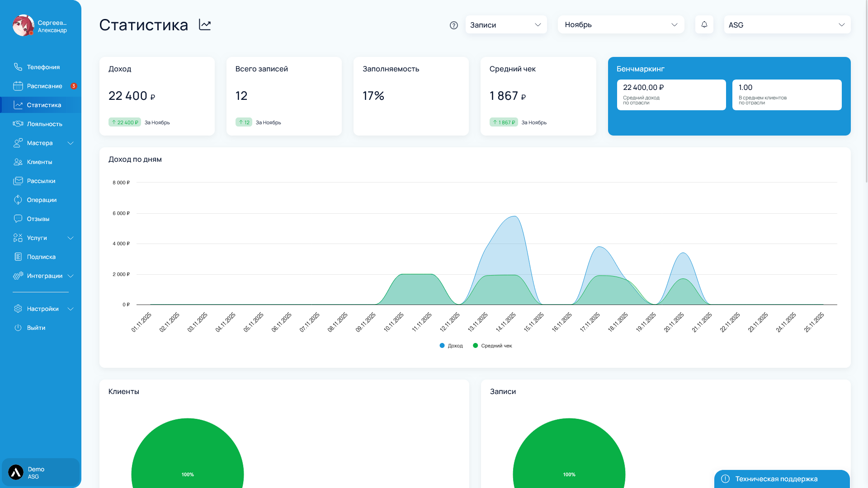
Task: Click the Операции icon in sidebar
Action: click(x=18, y=200)
